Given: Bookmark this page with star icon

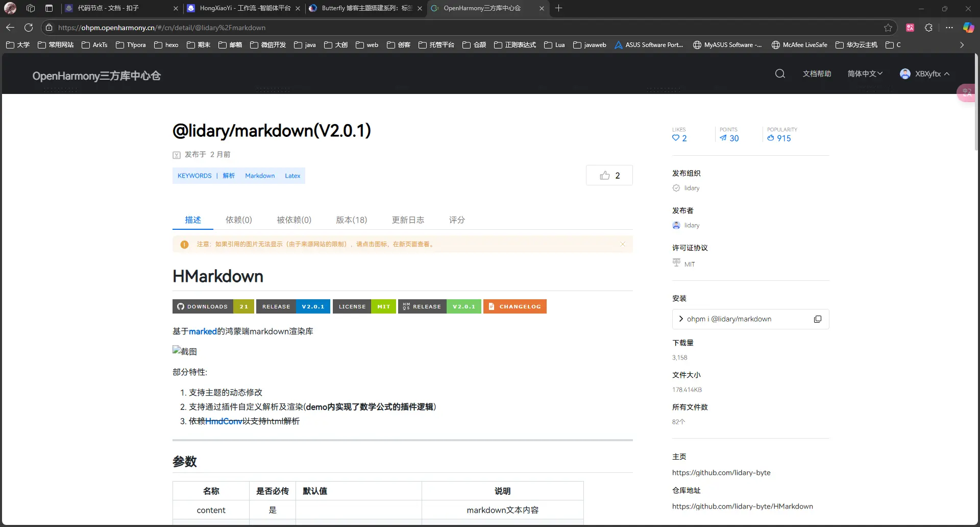Looking at the screenshot, I should click(x=888, y=28).
